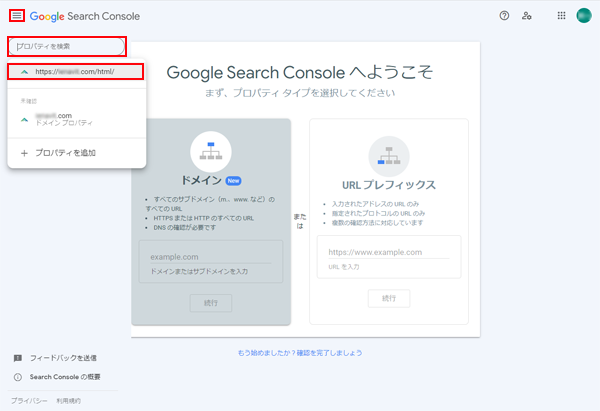Open the 利用規約 link
This screenshot has height=411, width=600.
point(68,401)
